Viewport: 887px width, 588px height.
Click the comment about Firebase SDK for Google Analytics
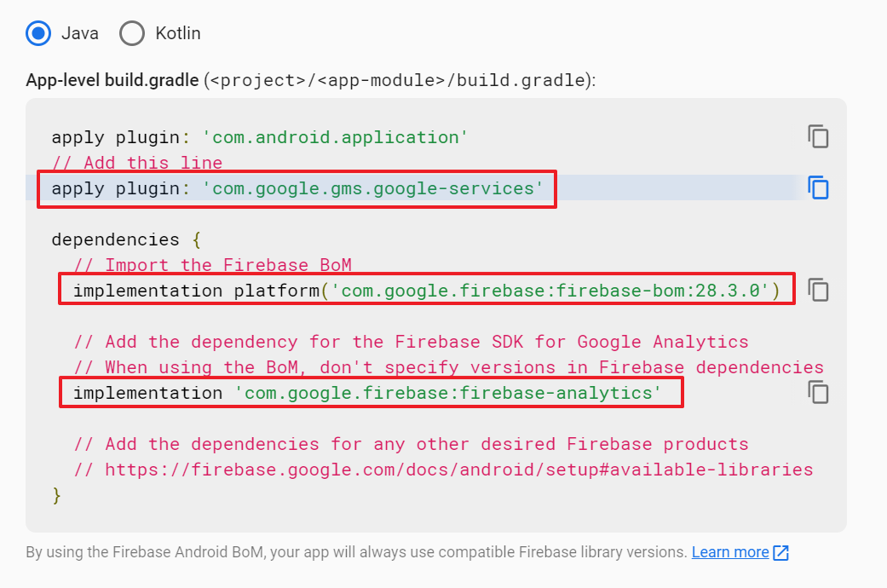click(x=412, y=342)
